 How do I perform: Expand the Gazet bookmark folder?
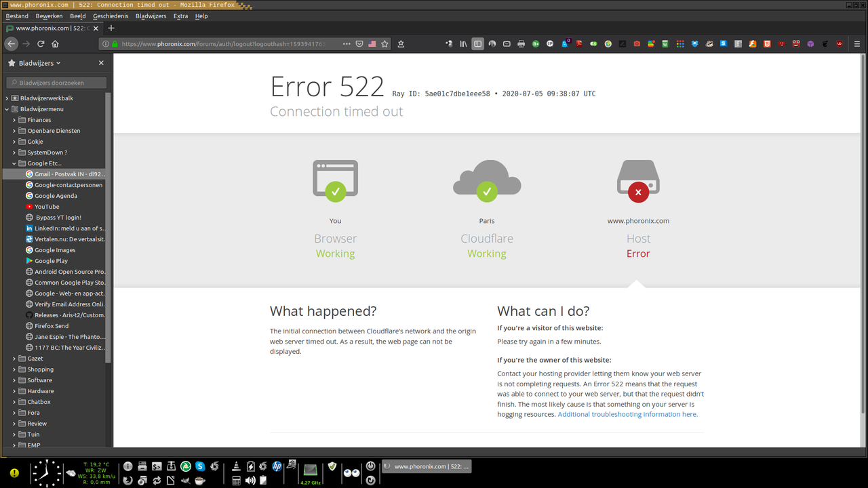point(14,359)
